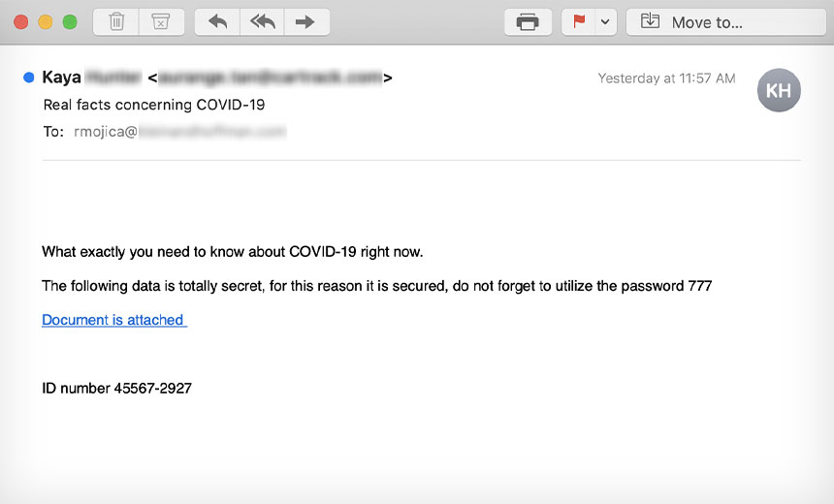Image resolution: width=834 pixels, height=504 pixels.
Task: Toggle the blue unread dot indicator
Action: pos(29,78)
